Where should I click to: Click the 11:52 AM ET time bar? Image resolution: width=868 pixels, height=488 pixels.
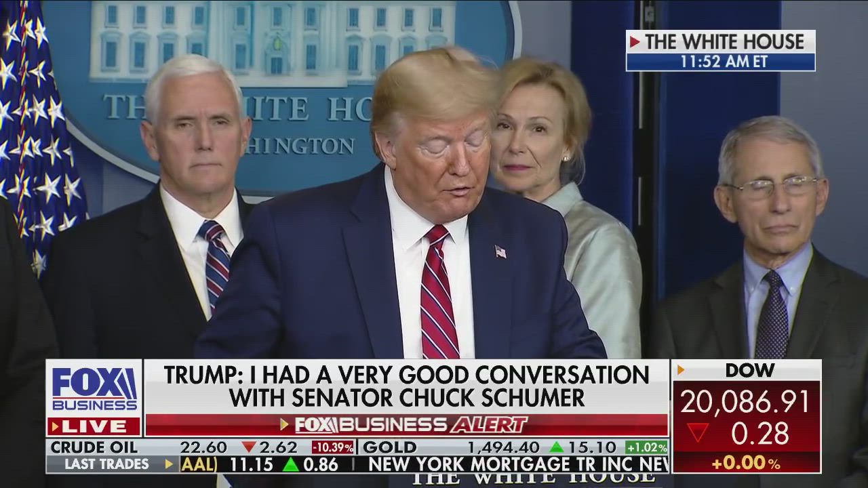721,62
